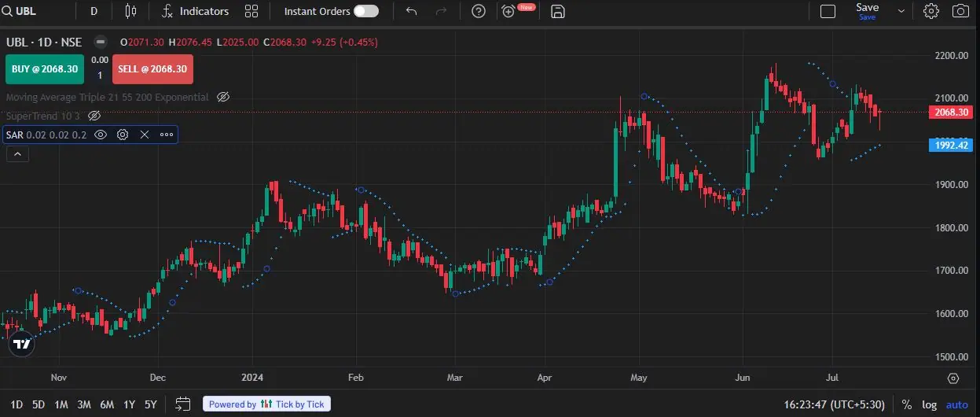The width and height of the screenshot is (980, 417).
Task: Click the TradingView logo on chart
Action: point(22,344)
